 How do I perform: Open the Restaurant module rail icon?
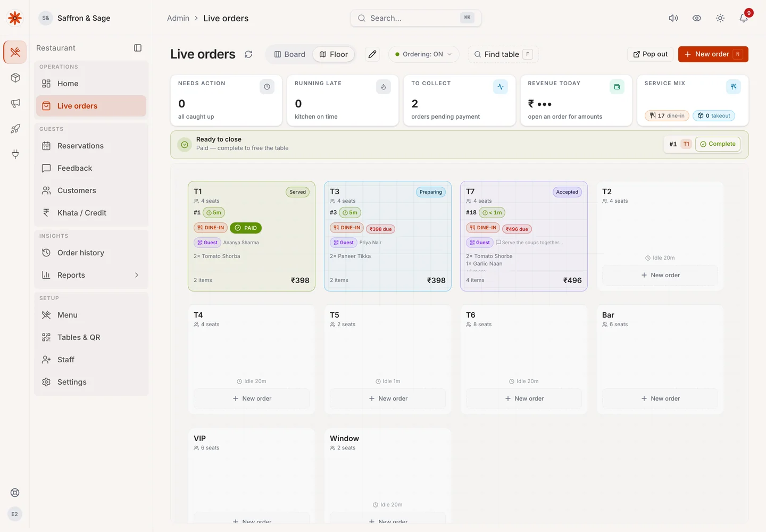point(15,52)
